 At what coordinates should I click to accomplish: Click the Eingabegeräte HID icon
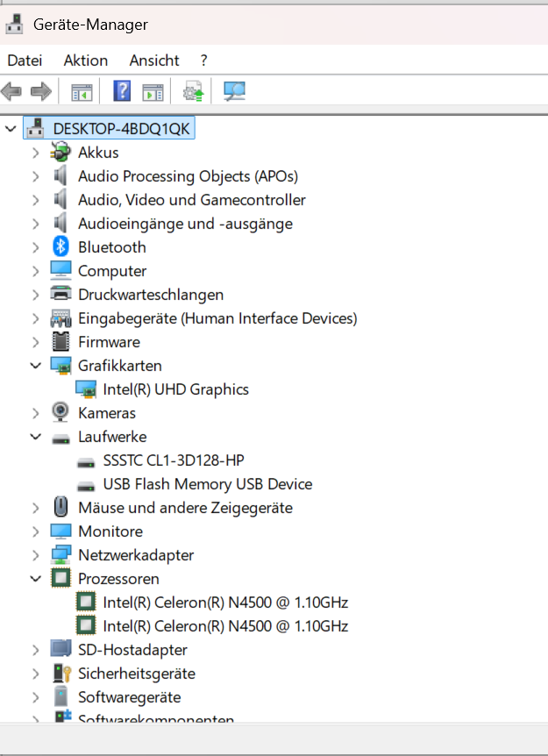tap(60, 318)
